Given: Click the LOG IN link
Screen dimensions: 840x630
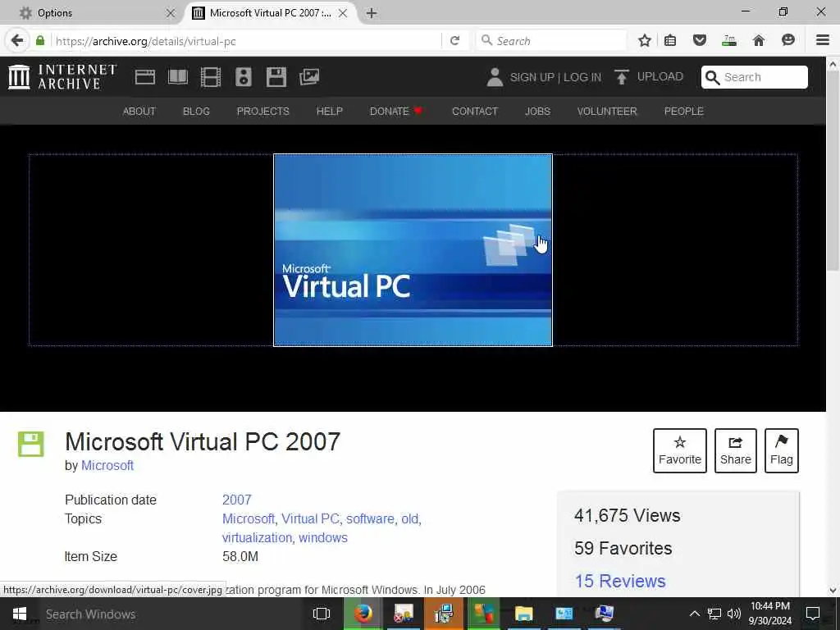Looking at the screenshot, I should pyautogui.click(x=582, y=77).
